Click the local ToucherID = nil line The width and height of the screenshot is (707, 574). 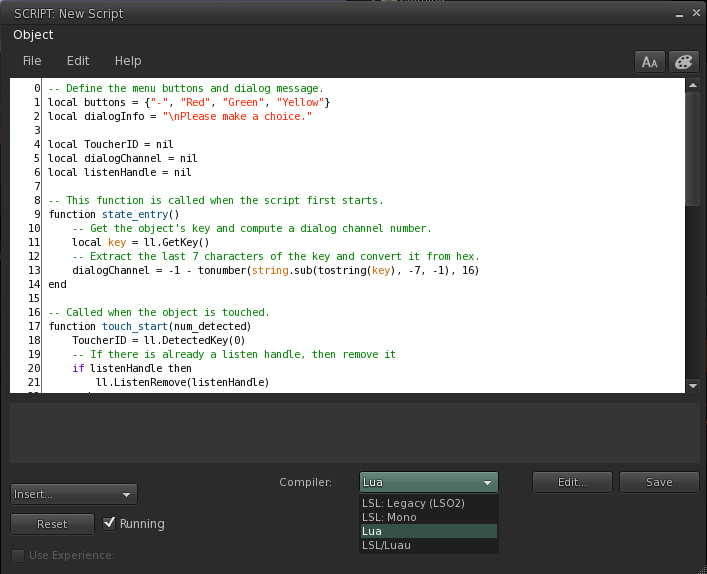click(x=111, y=144)
